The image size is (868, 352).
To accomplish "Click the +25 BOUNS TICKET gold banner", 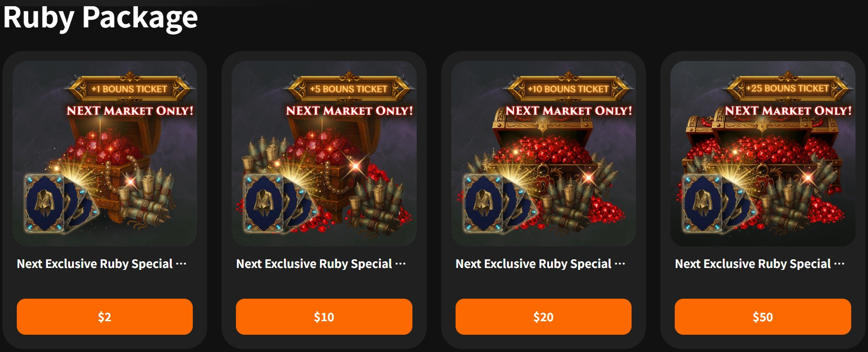I will [x=787, y=88].
